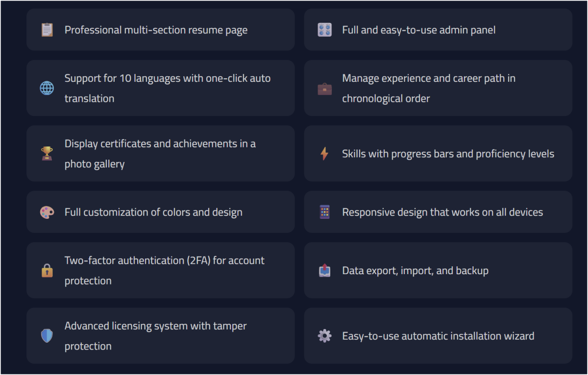Click the briefcase career path icon
Screen dimensions: 588x375
(x=324, y=89)
